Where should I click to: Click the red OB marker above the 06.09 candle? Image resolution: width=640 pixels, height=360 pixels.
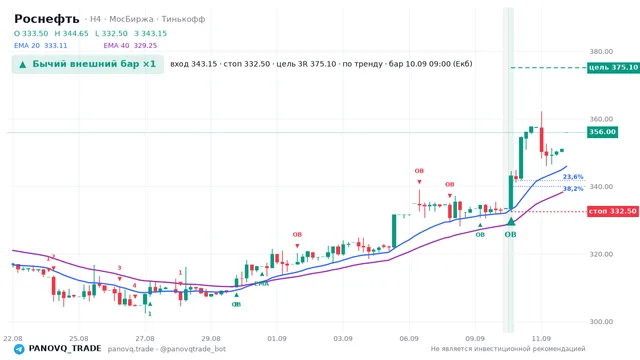coord(419,171)
